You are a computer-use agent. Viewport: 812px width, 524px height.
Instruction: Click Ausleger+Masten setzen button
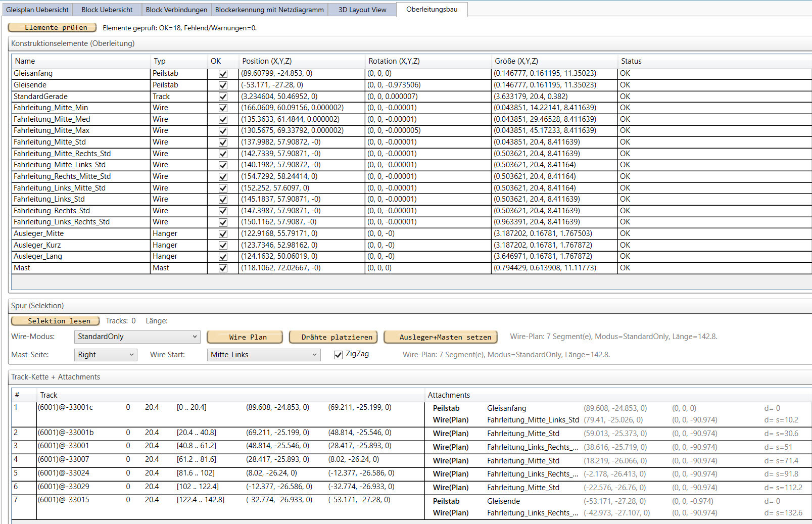click(441, 337)
